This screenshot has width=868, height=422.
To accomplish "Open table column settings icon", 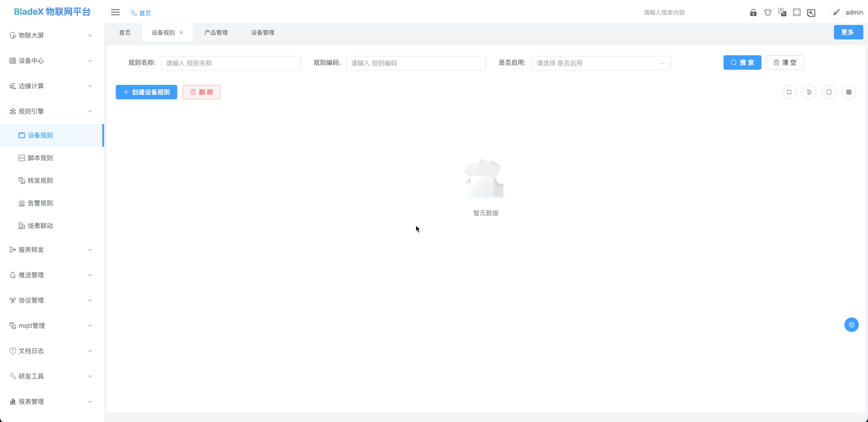I will 809,92.
